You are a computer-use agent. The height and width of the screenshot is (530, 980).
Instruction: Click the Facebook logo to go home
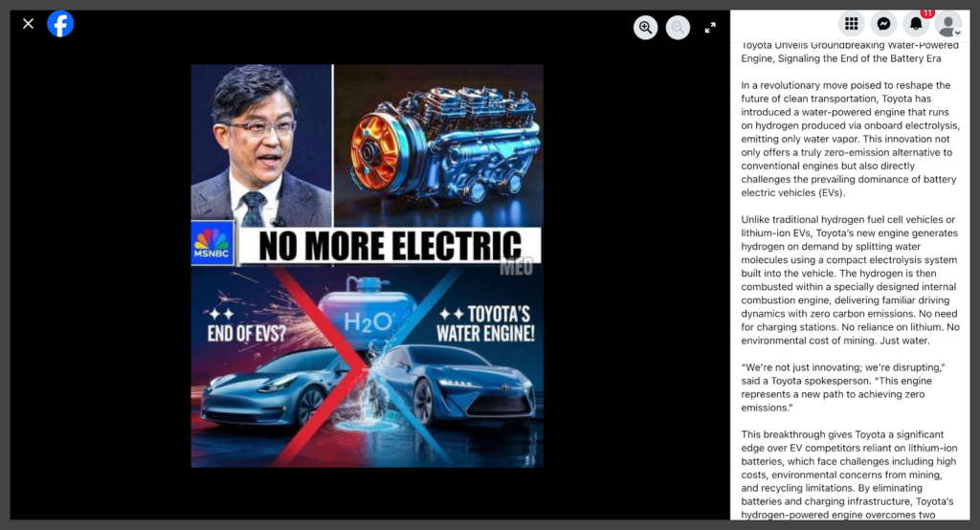pos(60,24)
